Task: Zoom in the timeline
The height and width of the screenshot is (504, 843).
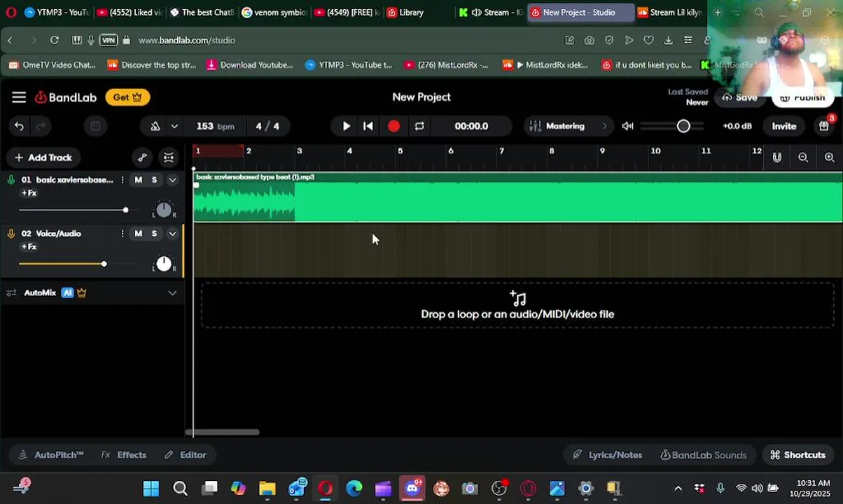Action: tap(830, 157)
